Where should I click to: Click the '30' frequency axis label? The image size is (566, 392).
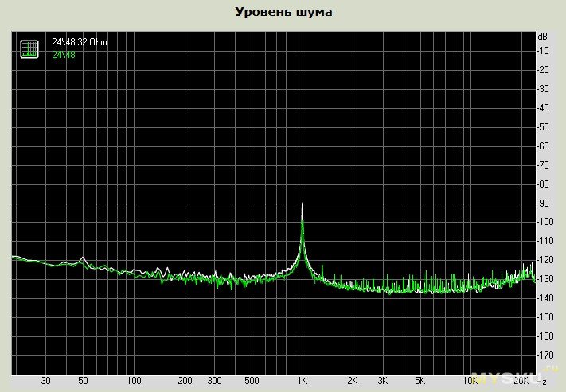pos(46,382)
